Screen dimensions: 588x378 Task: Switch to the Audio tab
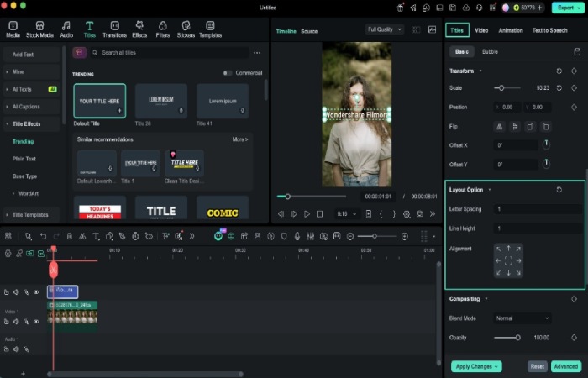coord(66,29)
